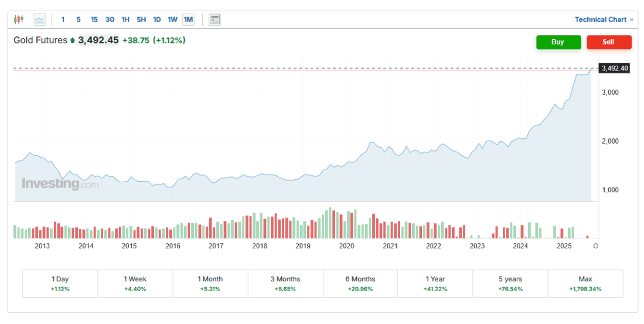Image resolution: width=644 pixels, height=324 pixels.
Task: Show the Max range performance
Action: 585,284
